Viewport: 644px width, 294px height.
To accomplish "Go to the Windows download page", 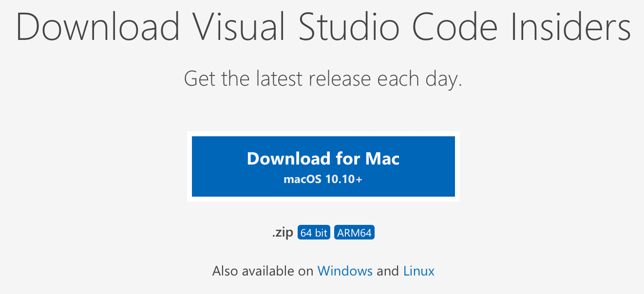I will click(345, 271).
